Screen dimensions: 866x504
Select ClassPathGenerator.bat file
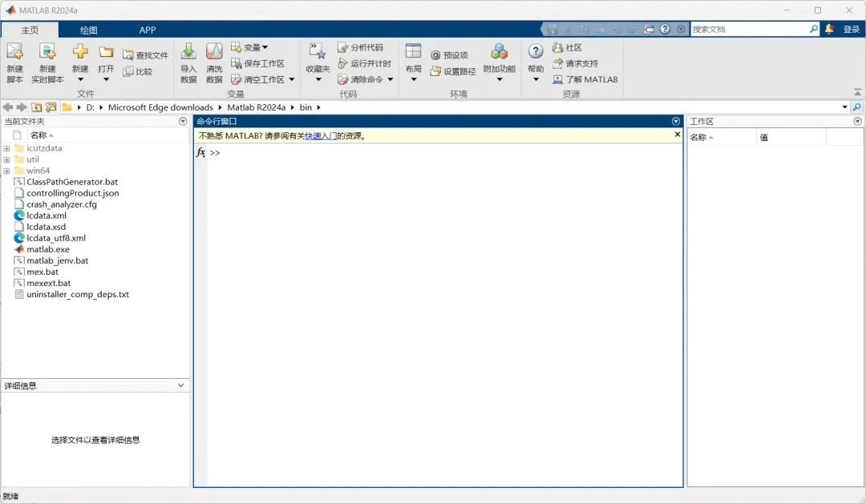(72, 182)
